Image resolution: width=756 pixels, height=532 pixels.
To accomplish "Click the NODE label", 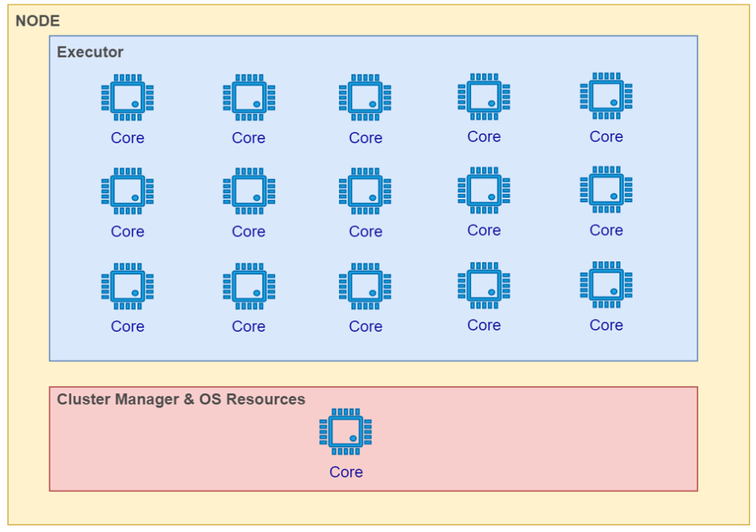I will 38,21.
